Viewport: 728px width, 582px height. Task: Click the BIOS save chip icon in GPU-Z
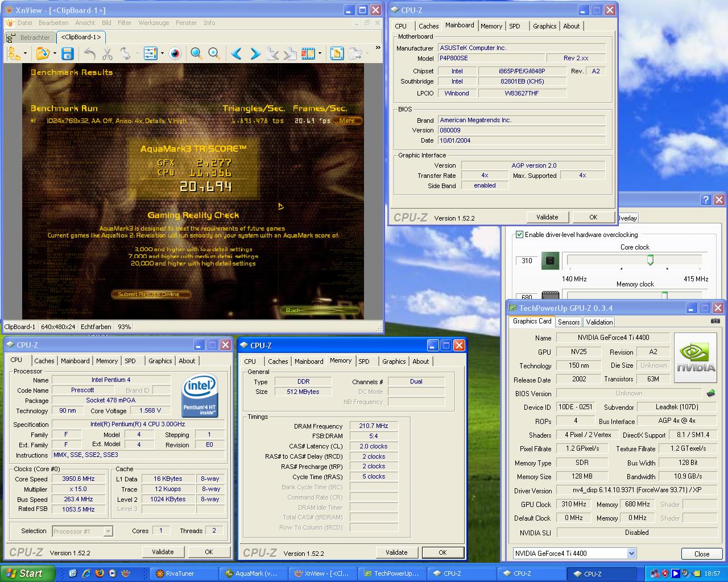click(x=711, y=393)
